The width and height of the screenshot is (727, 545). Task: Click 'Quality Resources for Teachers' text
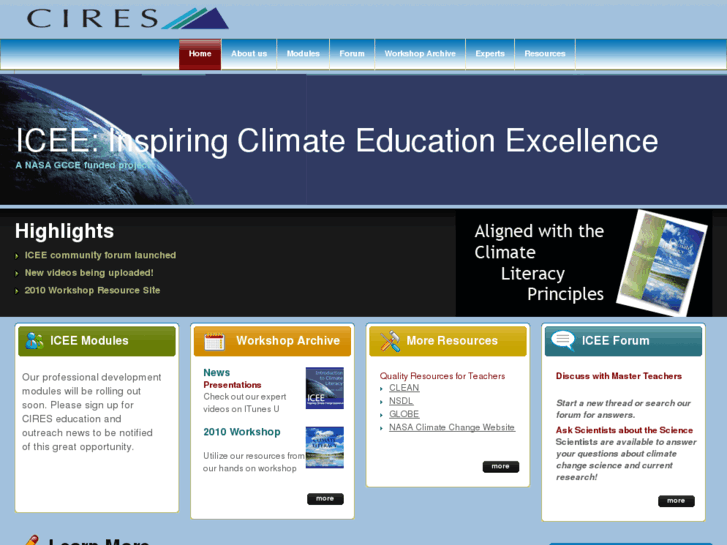point(442,376)
